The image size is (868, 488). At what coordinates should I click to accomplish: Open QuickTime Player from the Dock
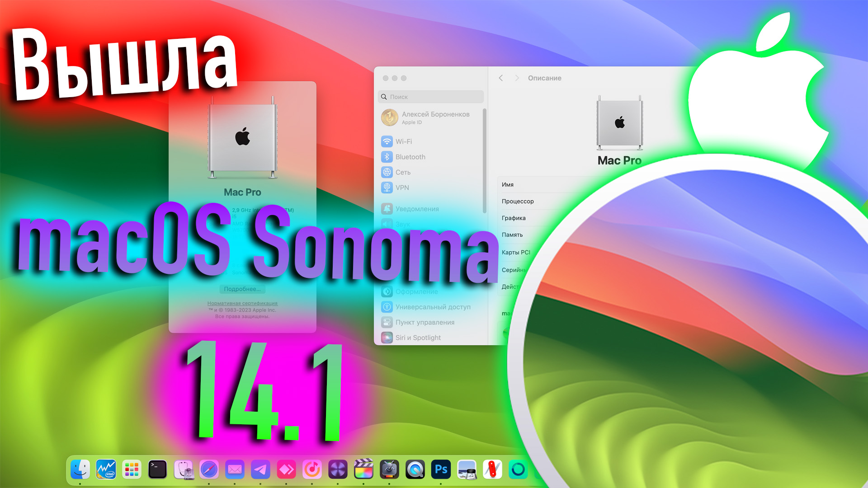pyautogui.click(x=415, y=470)
